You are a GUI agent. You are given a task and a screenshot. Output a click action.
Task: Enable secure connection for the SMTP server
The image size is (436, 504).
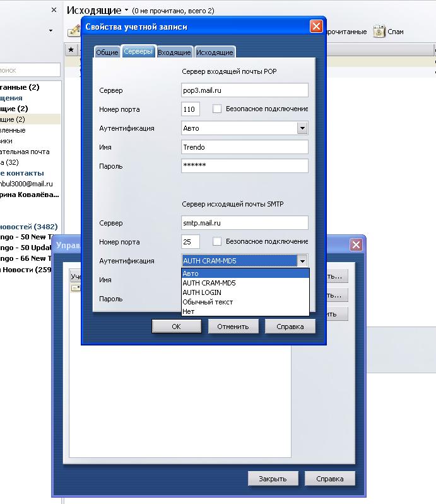point(217,242)
